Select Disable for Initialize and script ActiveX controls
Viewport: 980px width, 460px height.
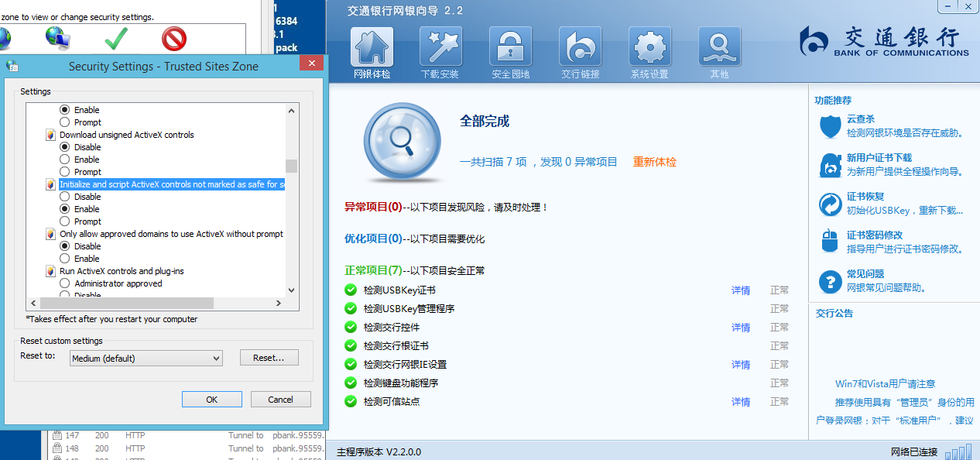pyautogui.click(x=65, y=197)
